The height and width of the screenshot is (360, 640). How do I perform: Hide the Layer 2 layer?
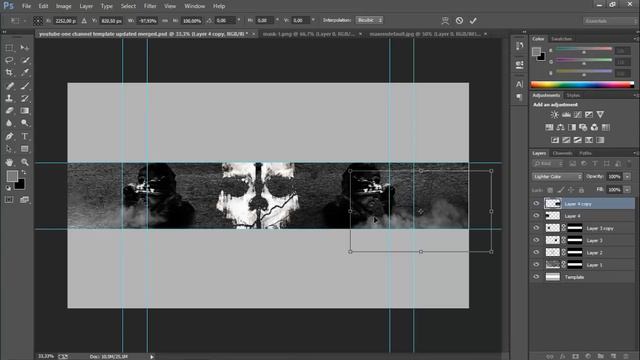(x=536, y=252)
